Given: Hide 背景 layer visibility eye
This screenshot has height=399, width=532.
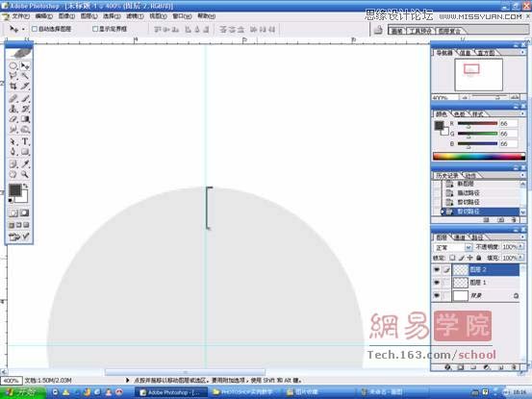Looking at the screenshot, I should pyautogui.click(x=437, y=295).
